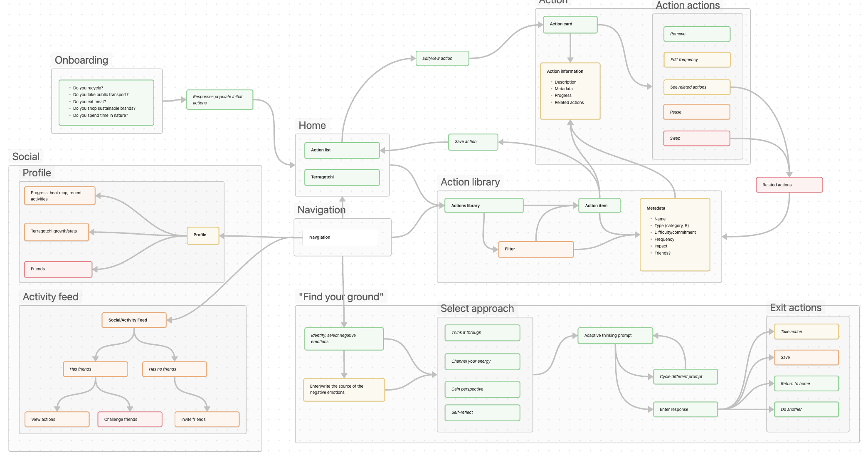This screenshot has width=868, height=460.
Task: Click the Cycle different prompt node
Action: click(685, 376)
